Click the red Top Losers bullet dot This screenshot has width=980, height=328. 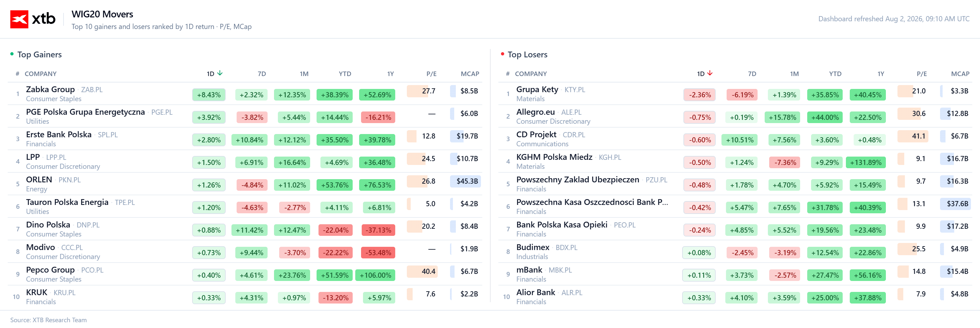[502, 54]
